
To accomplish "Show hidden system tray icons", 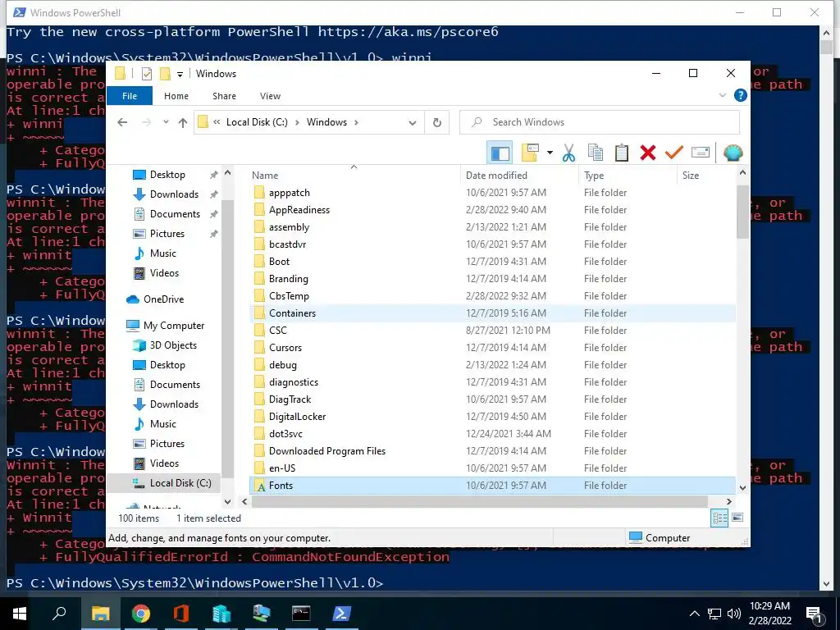I will pos(694,614).
